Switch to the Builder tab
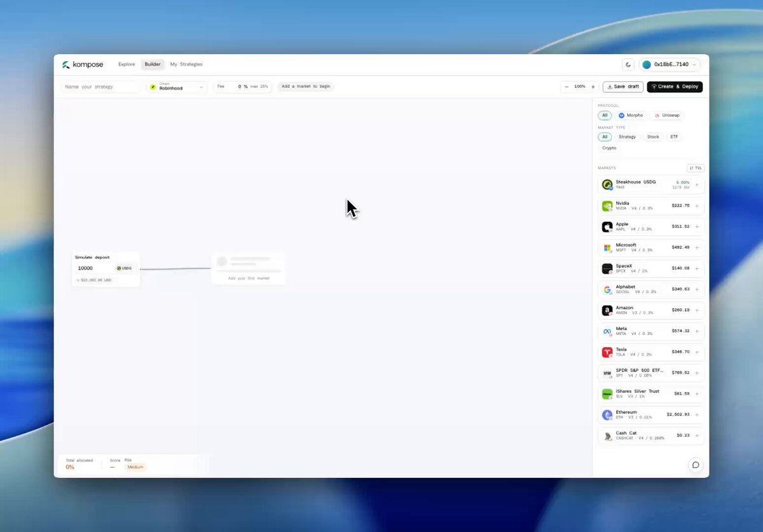The width and height of the screenshot is (763, 532). [x=153, y=64]
